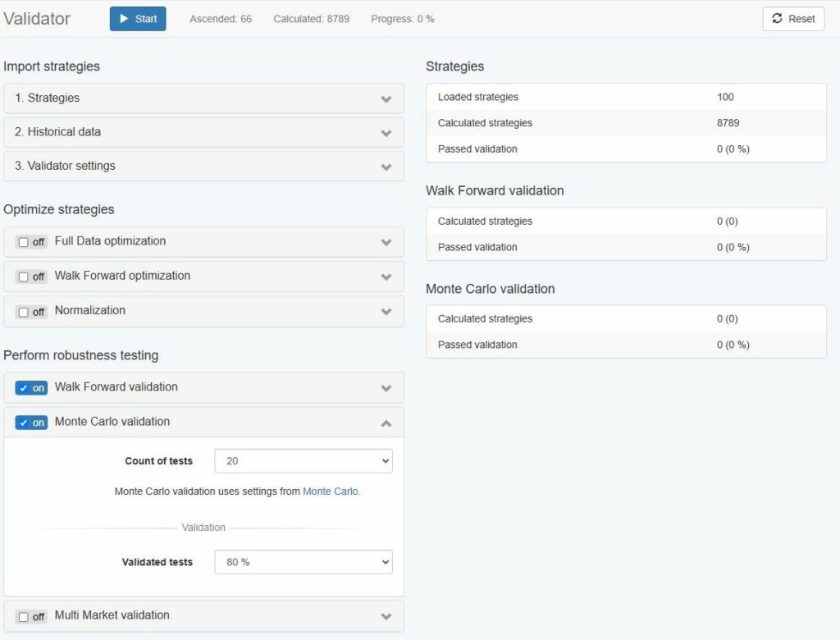Click the Reset button
The height and width of the screenshot is (640, 840).
pyautogui.click(x=793, y=19)
